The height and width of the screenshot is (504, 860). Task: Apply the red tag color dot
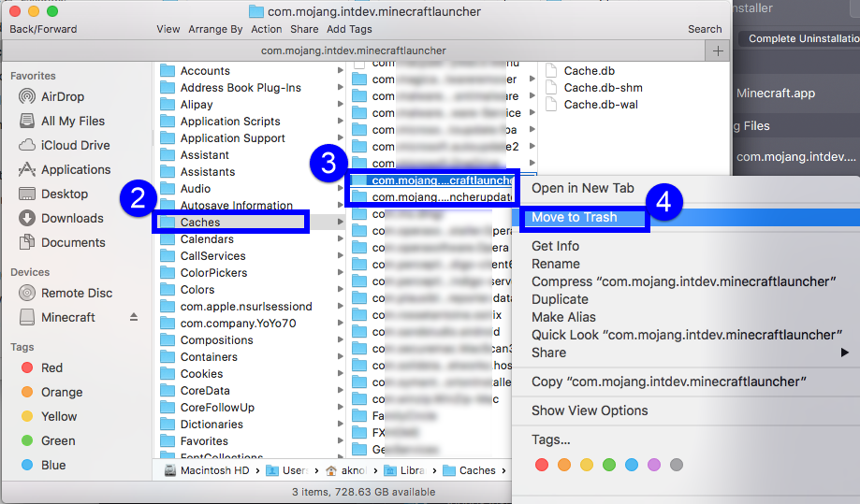click(542, 465)
